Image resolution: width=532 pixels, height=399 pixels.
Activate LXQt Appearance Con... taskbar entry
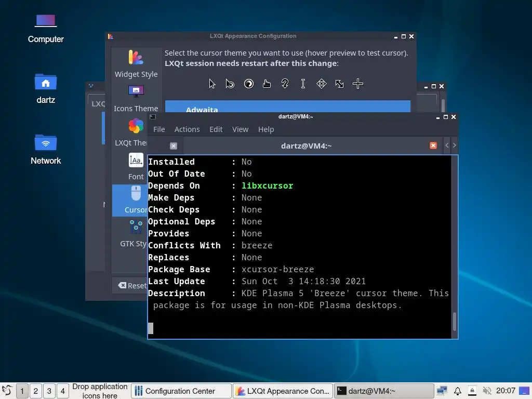coord(283,391)
